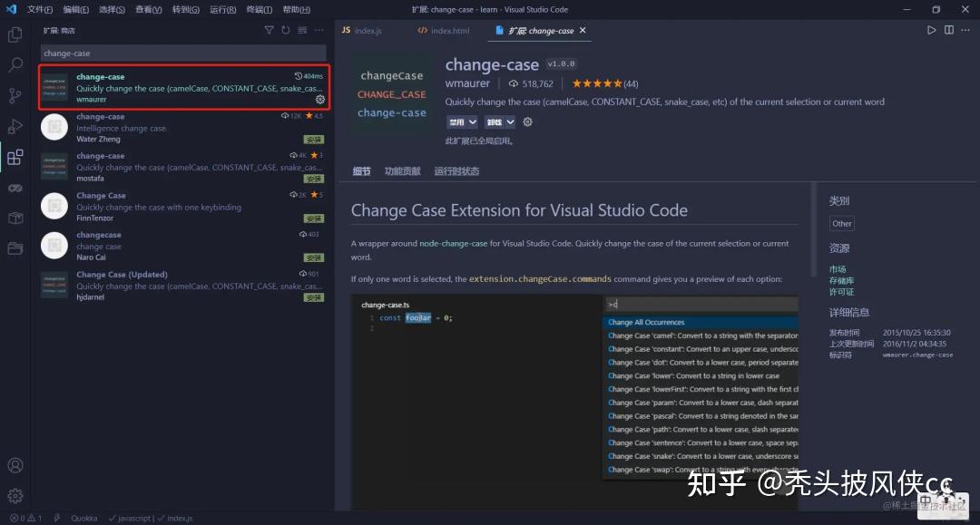This screenshot has width=980, height=525.
Task: Click the wmaurer publisher link
Action: [x=467, y=83]
